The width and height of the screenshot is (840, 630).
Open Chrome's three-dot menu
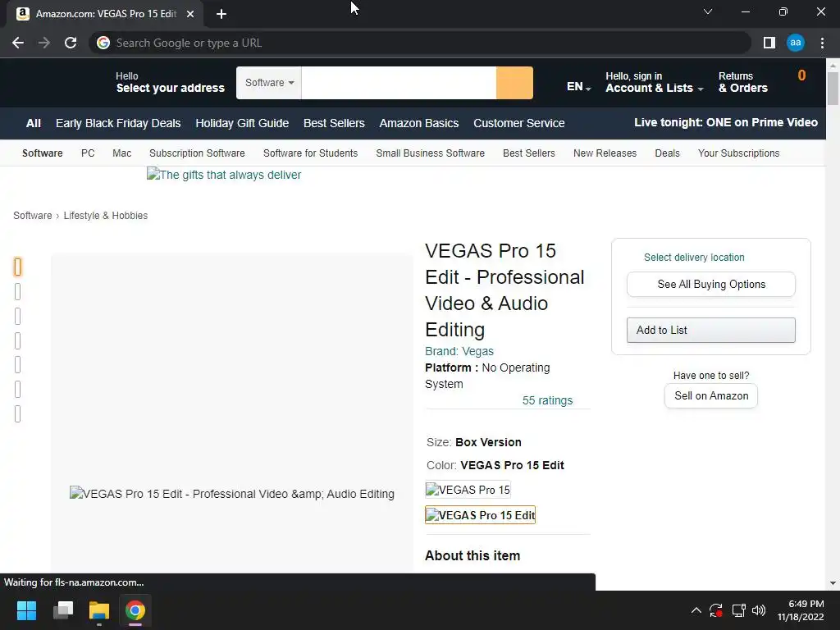[822, 43]
